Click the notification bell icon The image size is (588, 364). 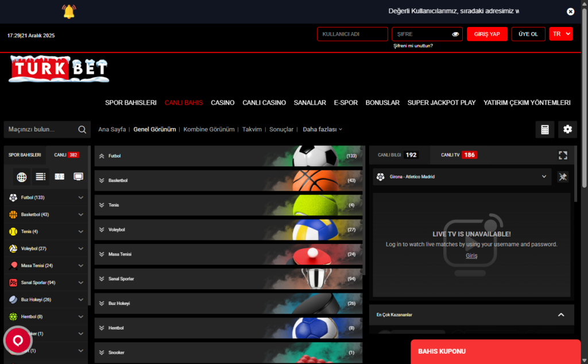[x=69, y=11]
